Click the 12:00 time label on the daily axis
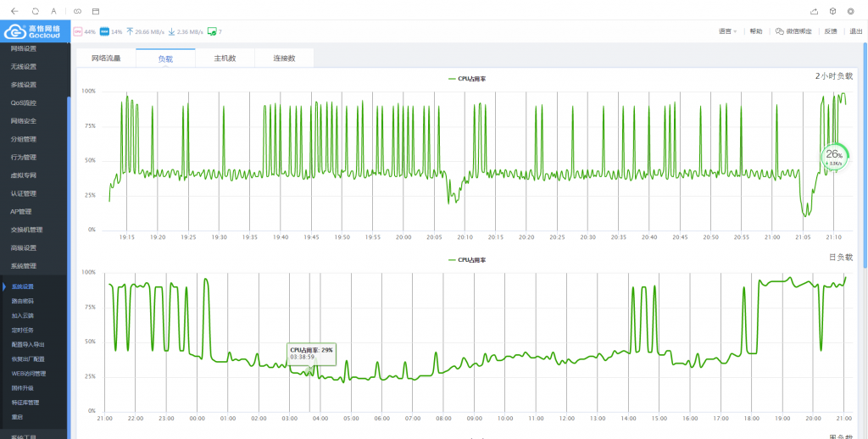 click(x=566, y=418)
